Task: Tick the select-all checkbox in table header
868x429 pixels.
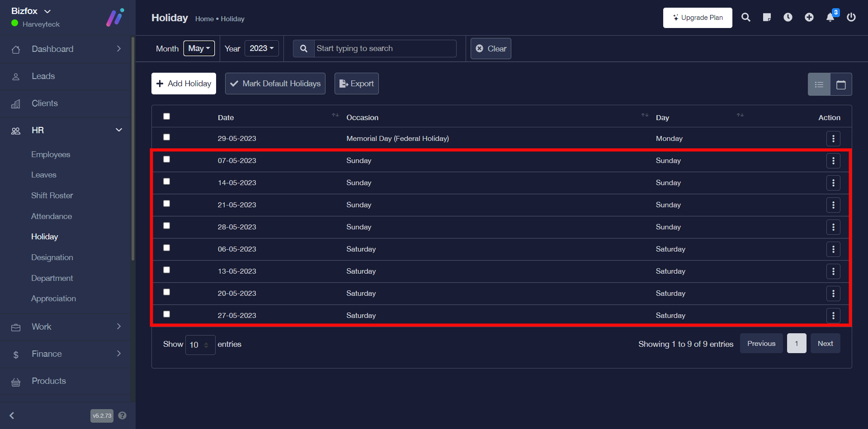Action: [x=167, y=117]
